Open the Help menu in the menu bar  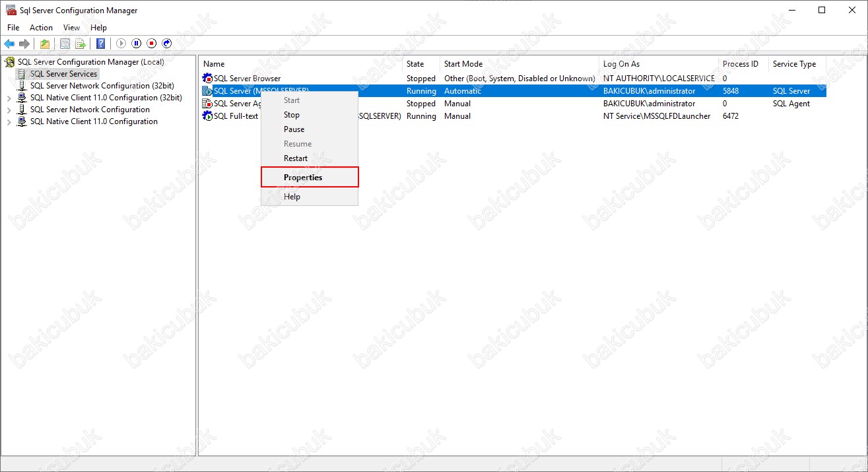(98, 28)
